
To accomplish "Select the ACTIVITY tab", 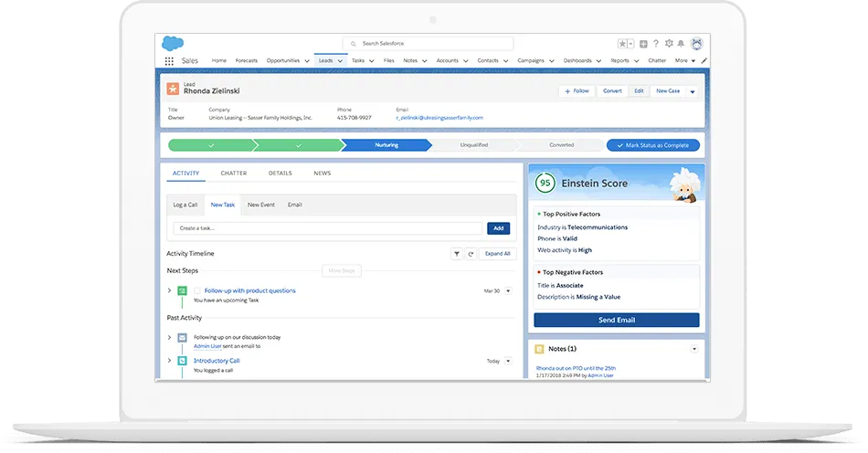I will pos(185,174).
